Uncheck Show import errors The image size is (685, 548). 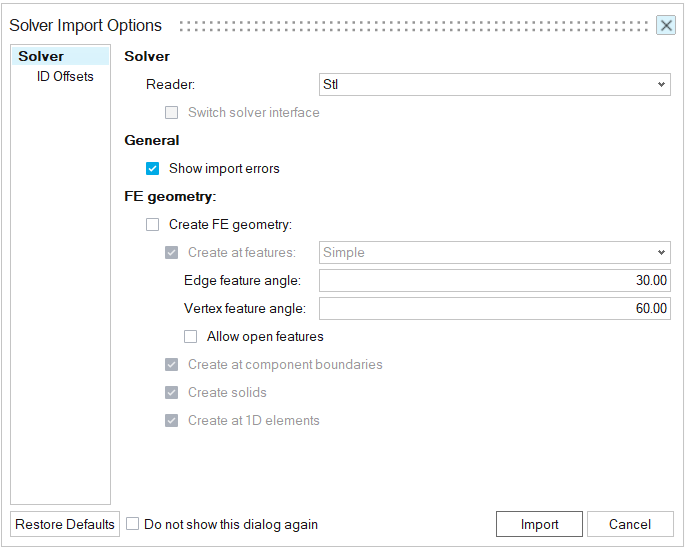153,169
